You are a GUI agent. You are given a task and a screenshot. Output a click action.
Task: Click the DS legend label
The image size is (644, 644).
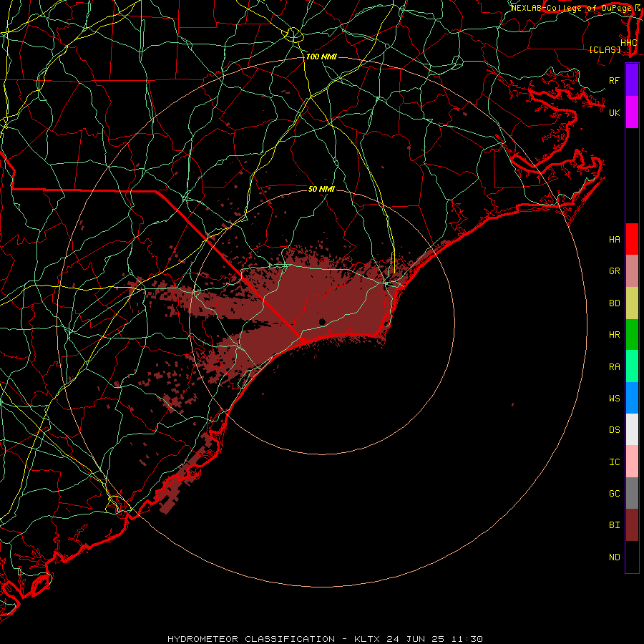614,430
